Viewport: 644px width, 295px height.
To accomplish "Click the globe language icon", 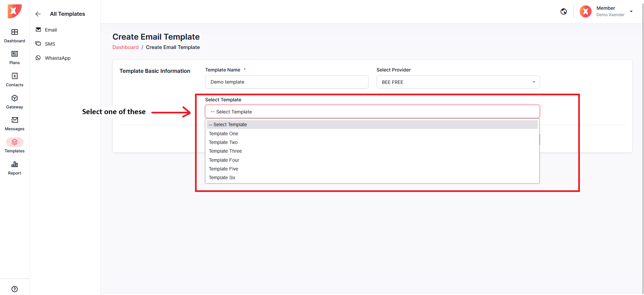I will pyautogui.click(x=563, y=12).
